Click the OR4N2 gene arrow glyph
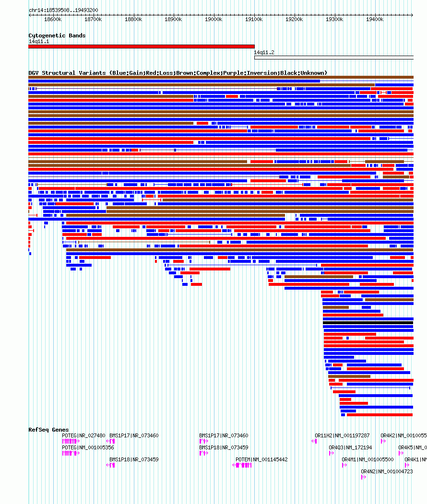 coord(364,477)
